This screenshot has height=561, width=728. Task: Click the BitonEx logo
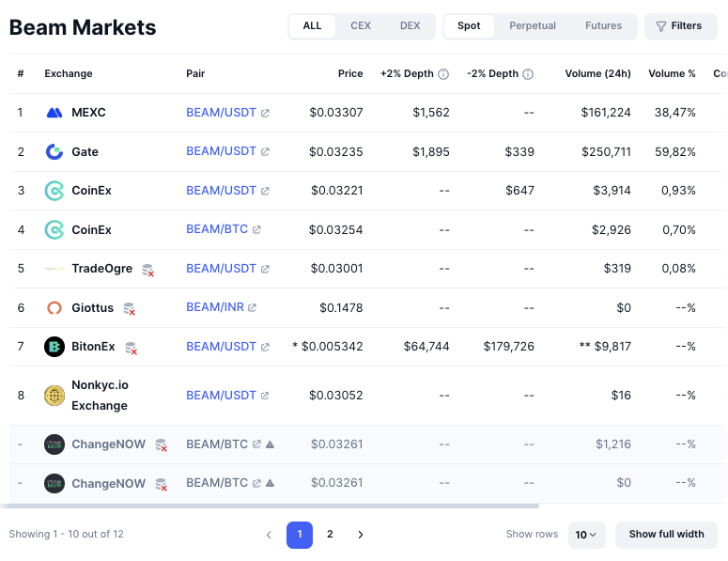(54, 347)
